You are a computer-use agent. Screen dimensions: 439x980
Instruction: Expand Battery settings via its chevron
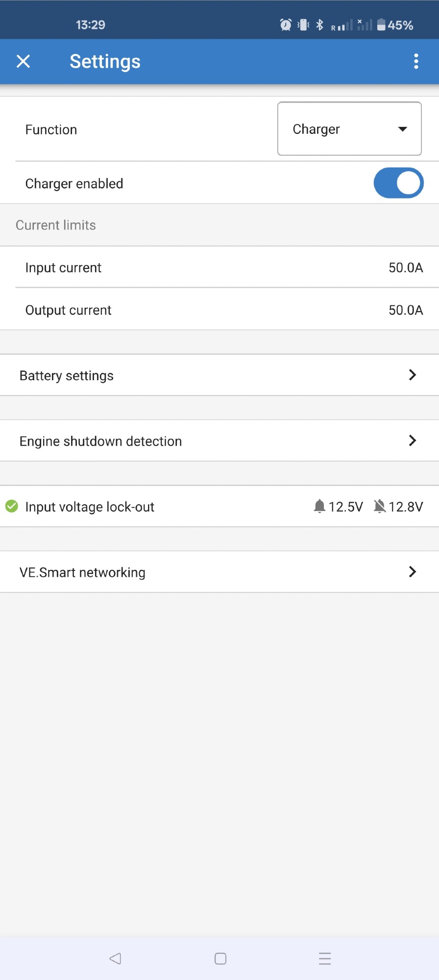coord(413,375)
